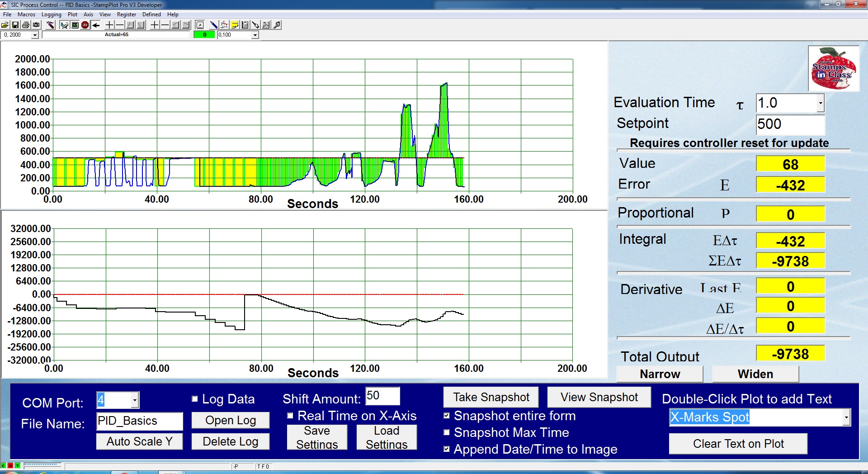Click the Widen button

[x=755, y=374]
